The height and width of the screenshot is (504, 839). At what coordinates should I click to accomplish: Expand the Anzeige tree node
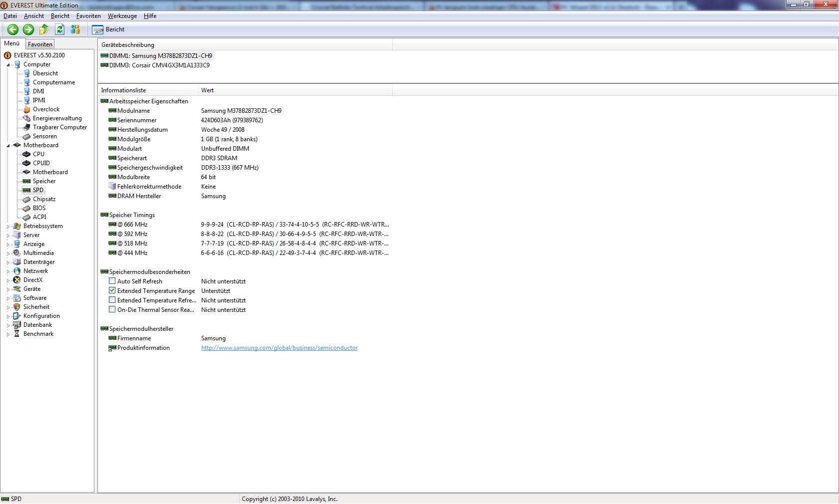point(8,245)
